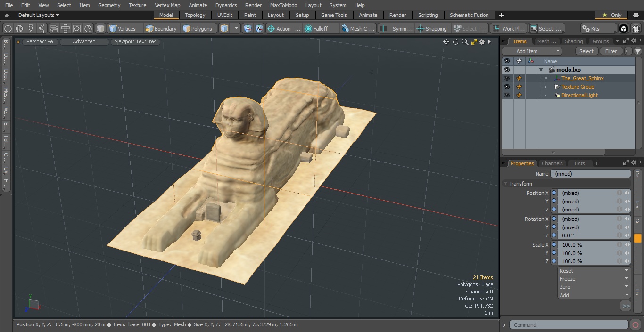Switch to Vertices selection mode
Viewport: 644px width, 332px height.
[x=123, y=29]
